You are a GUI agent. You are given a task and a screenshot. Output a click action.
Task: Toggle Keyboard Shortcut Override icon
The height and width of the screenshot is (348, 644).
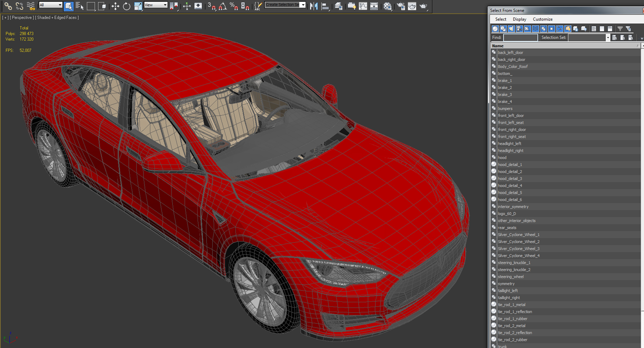(x=198, y=6)
